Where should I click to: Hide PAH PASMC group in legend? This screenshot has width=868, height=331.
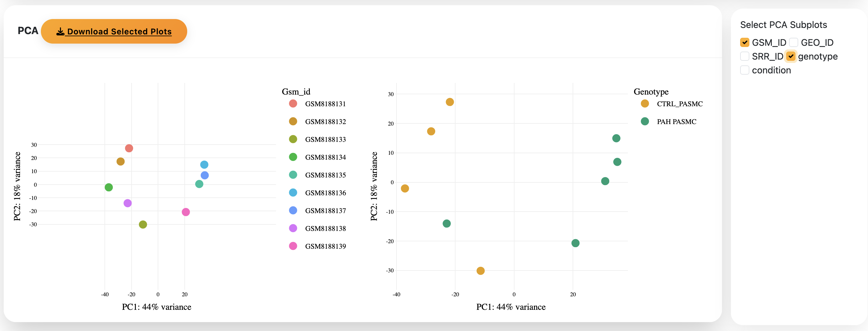[676, 122]
